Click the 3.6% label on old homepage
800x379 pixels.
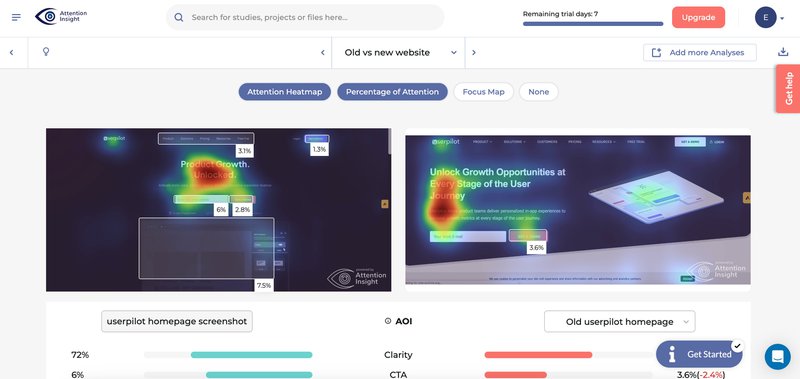[x=536, y=248]
